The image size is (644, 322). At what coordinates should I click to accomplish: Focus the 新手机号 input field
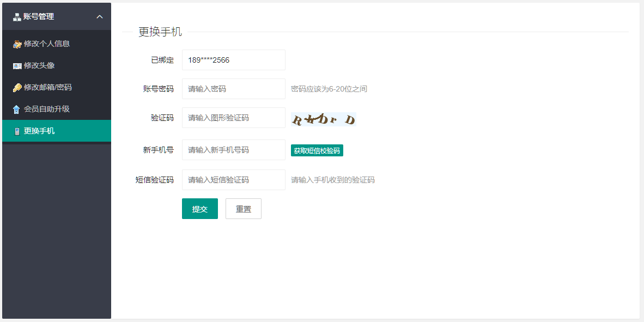click(234, 150)
